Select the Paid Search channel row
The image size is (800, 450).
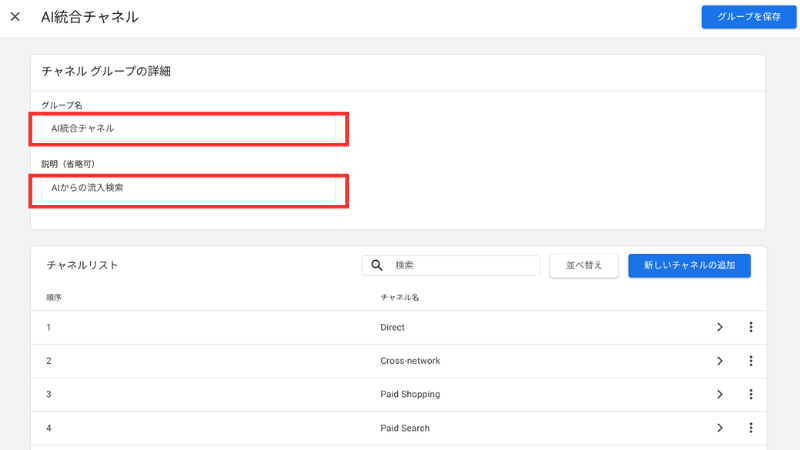pos(405,428)
